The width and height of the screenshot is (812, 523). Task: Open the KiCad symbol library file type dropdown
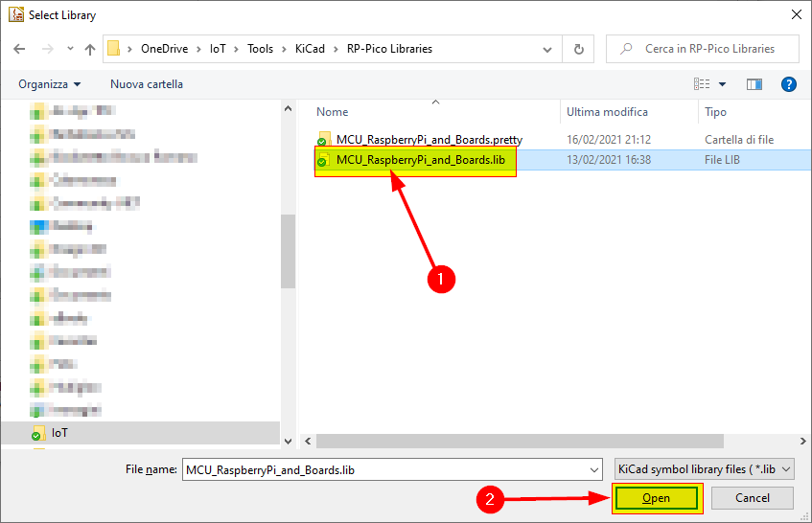pos(704,469)
